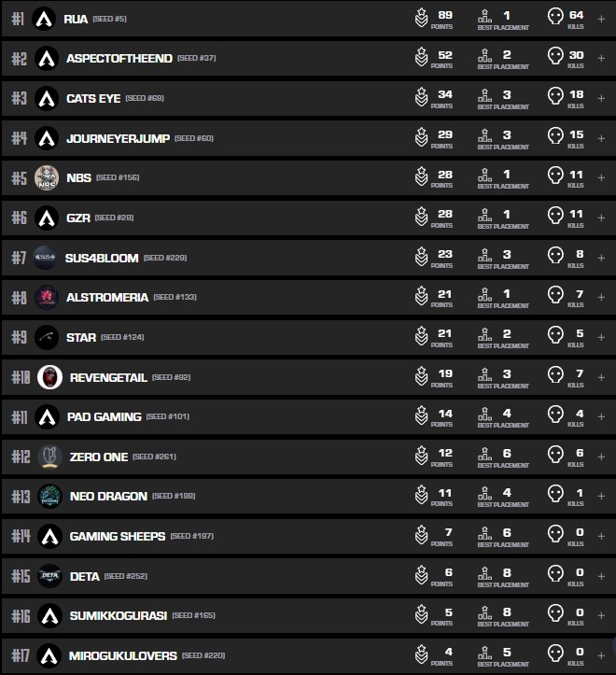
Task: Open the SUMIKKOGURASI team name
Action: 118,616
